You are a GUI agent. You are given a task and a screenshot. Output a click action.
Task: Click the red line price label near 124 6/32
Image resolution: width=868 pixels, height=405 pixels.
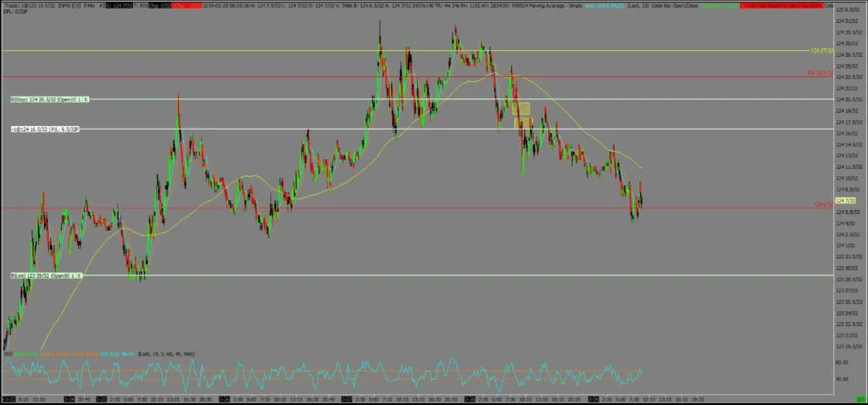tap(823, 205)
